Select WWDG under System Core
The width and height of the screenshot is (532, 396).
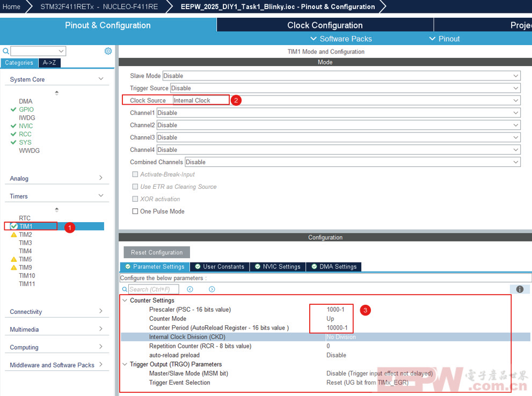click(29, 151)
